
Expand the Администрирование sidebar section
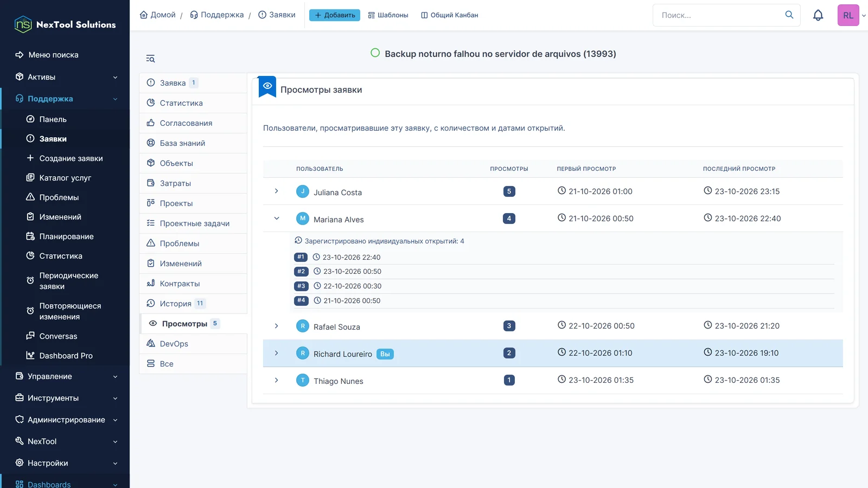tap(65, 420)
